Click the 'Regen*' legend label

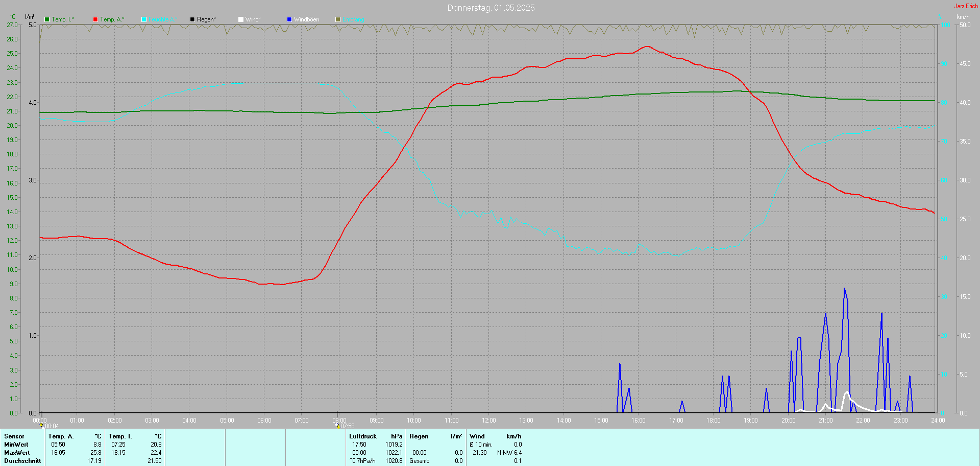206,19
